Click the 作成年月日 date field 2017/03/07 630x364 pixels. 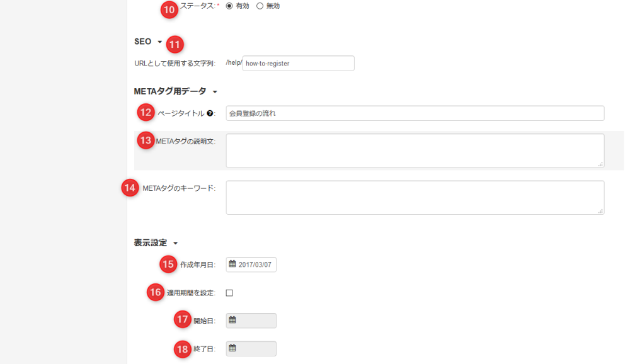click(x=251, y=264)
